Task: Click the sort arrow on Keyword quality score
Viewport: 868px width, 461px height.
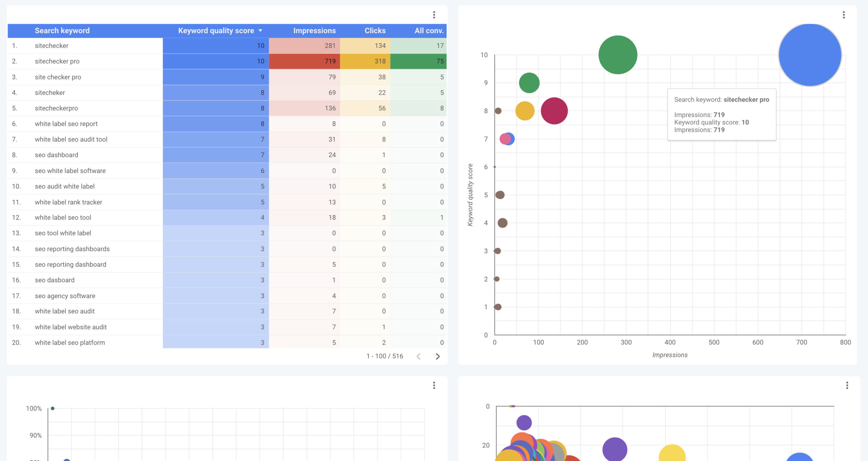Action: pos(260,31)
